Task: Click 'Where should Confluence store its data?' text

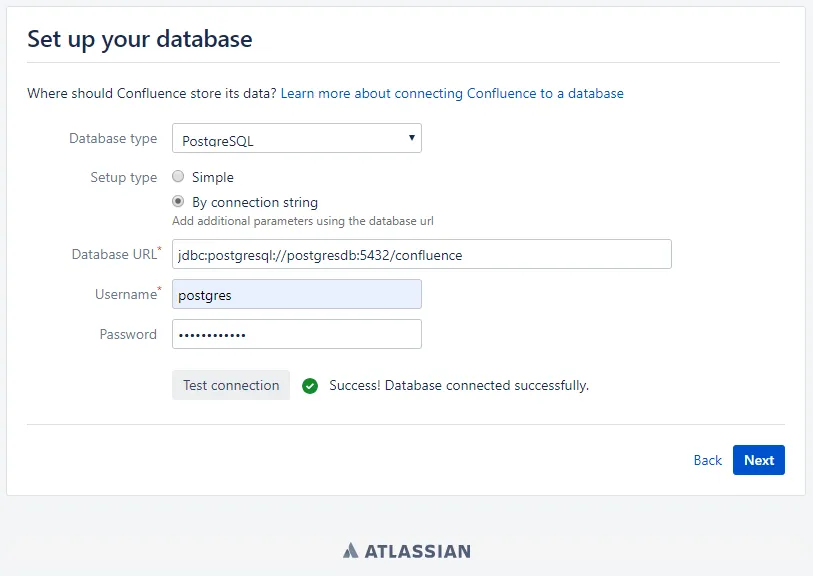Action: [151, 93]
